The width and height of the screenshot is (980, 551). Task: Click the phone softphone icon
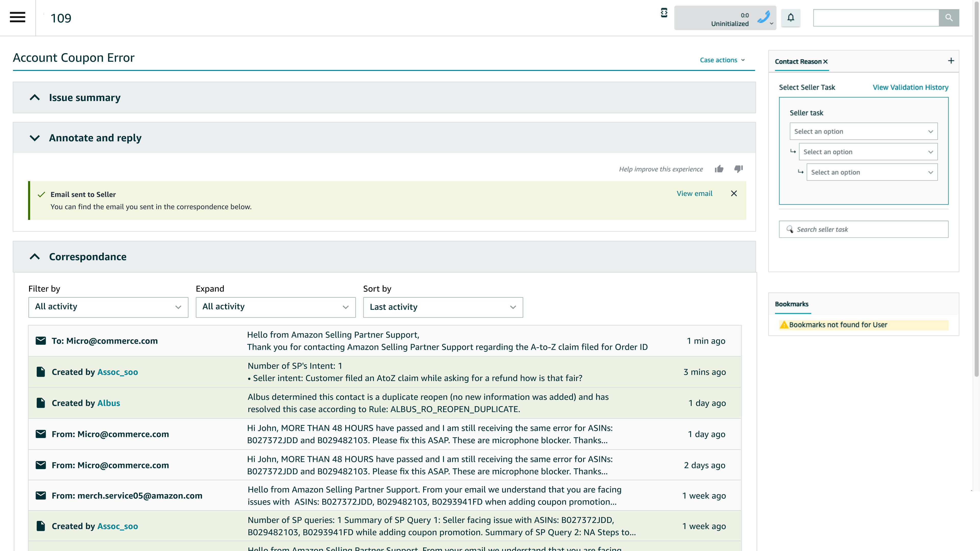(x=764, y=18)
